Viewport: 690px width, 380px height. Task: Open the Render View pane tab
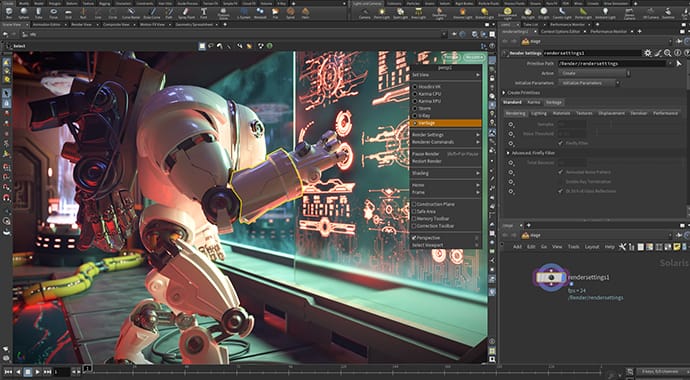click(82, 25)
